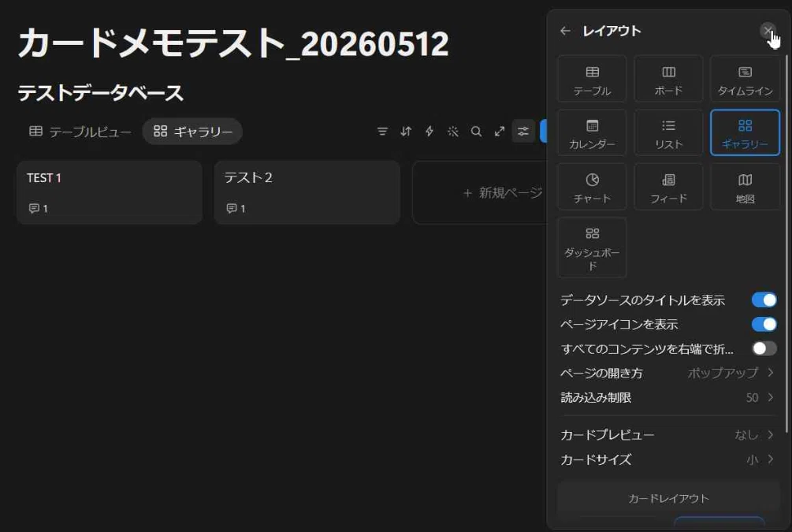Select the ギャラリー layout option

[745, 133]
